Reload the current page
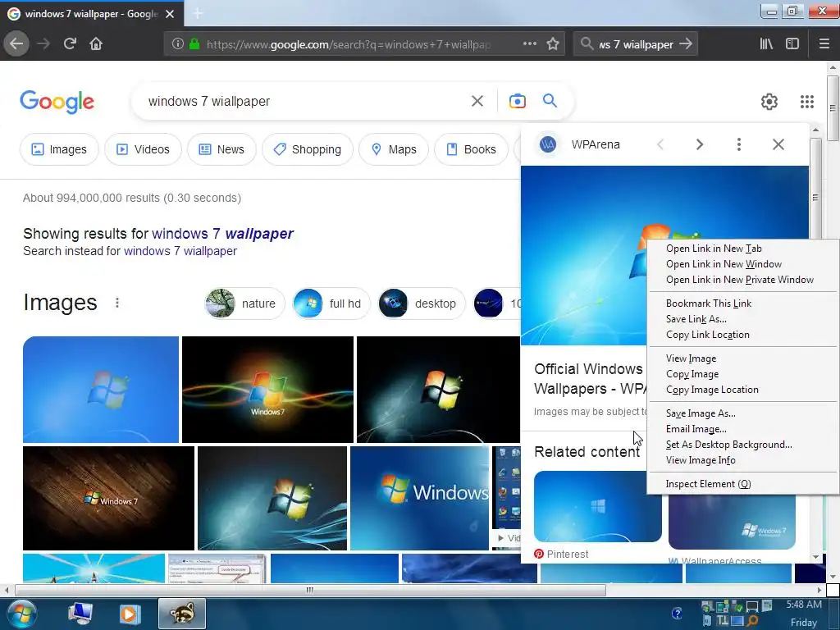 tap(70, 43)
